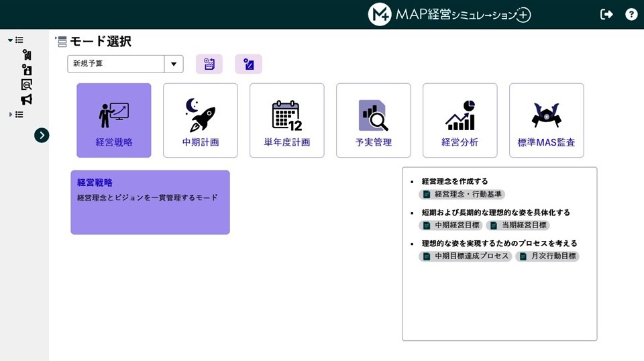Click the building settings icon in sidebar

27,55
